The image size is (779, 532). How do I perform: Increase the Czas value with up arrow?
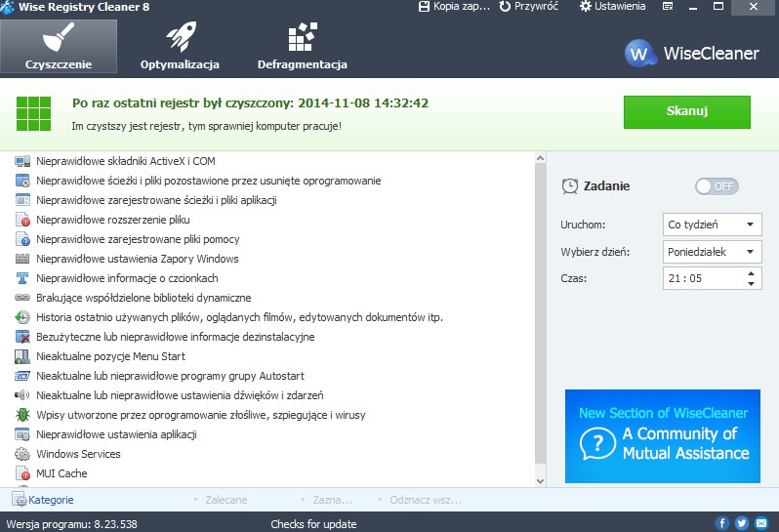pos(752,273)
